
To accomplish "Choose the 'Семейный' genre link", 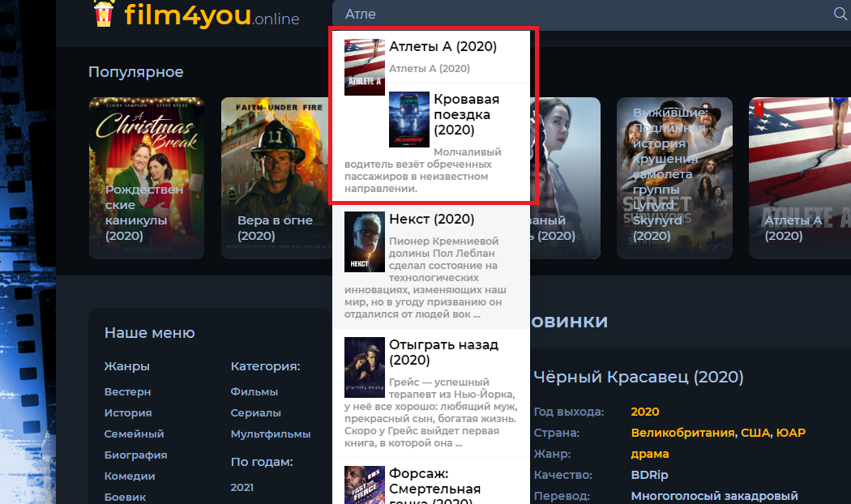I will click(134, 434).
